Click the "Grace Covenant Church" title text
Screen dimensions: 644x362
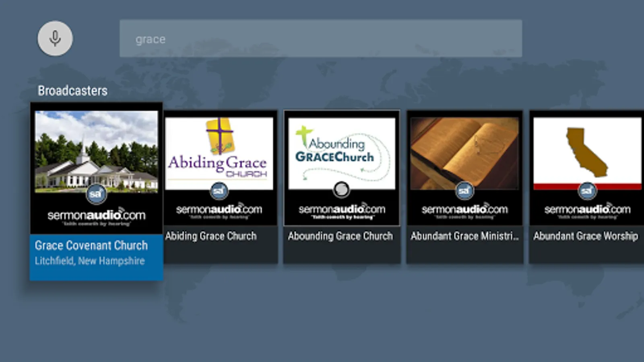91,245
